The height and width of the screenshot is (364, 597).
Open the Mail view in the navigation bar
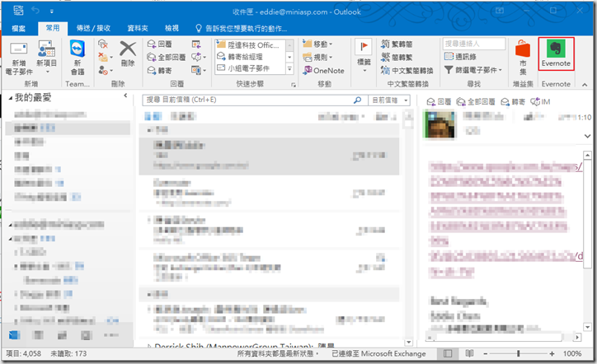tap(15, 335)
